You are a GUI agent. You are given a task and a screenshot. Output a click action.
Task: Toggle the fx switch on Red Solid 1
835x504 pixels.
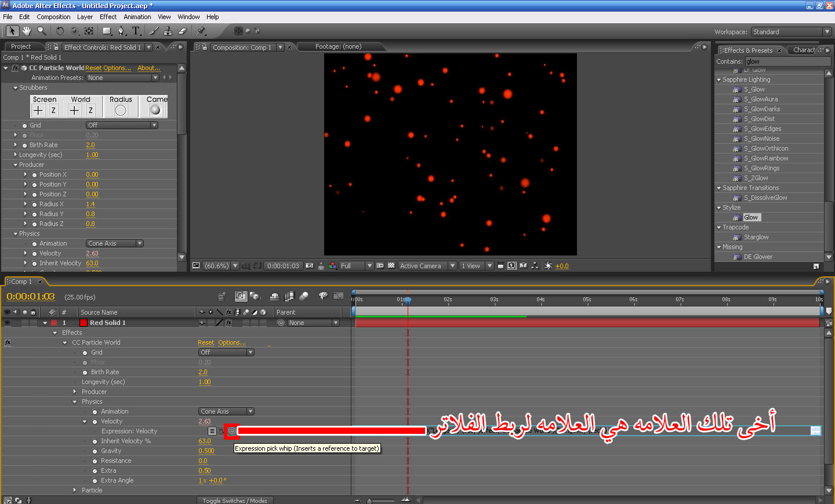click(229, 323)
